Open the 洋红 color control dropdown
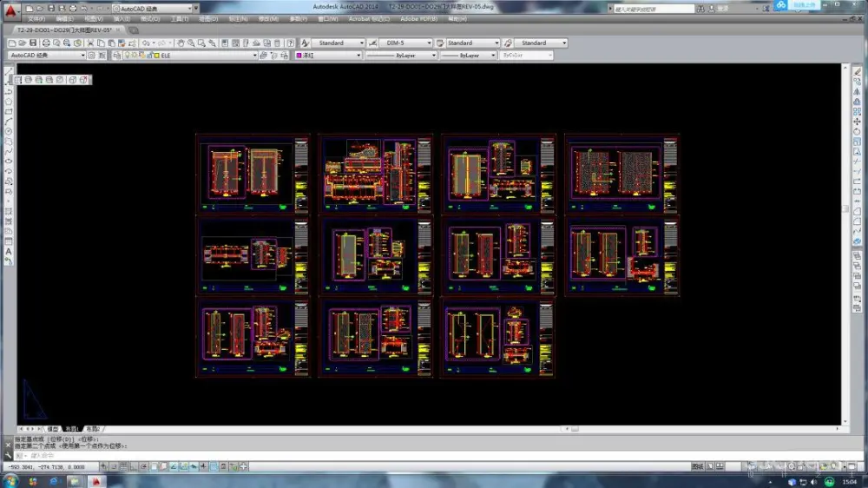Viewport: 868px width, 488px height. [x=358, y=56]
